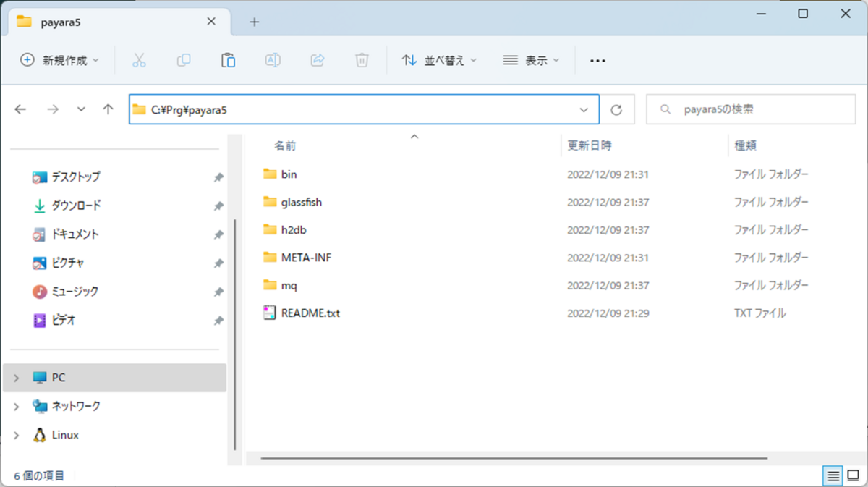Click the Paste clipboard icon
Viewport: 868px width, 487px height.
tap(228, 61)
